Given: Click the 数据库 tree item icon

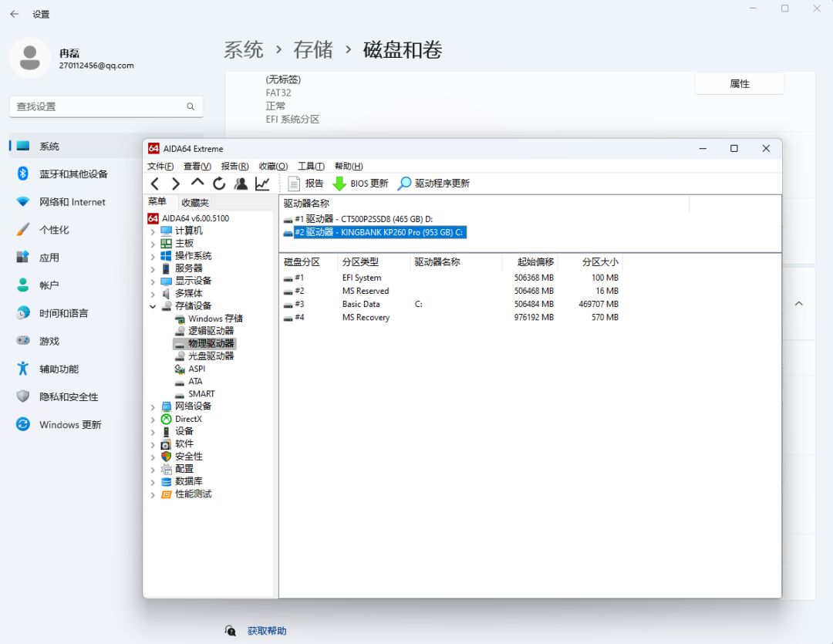Looking at the screenshot, I should point(167,481).
